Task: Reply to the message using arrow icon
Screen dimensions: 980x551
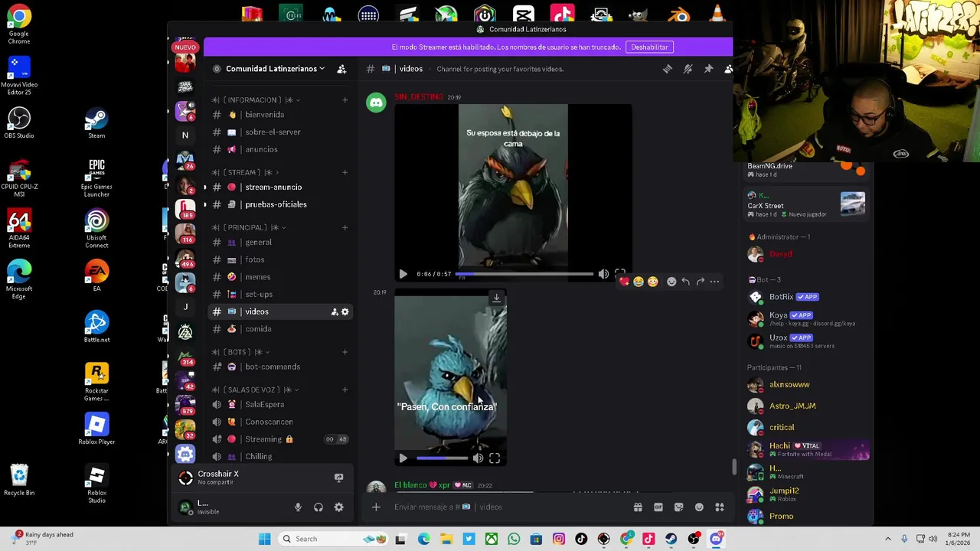Action: tap(686, 282)
